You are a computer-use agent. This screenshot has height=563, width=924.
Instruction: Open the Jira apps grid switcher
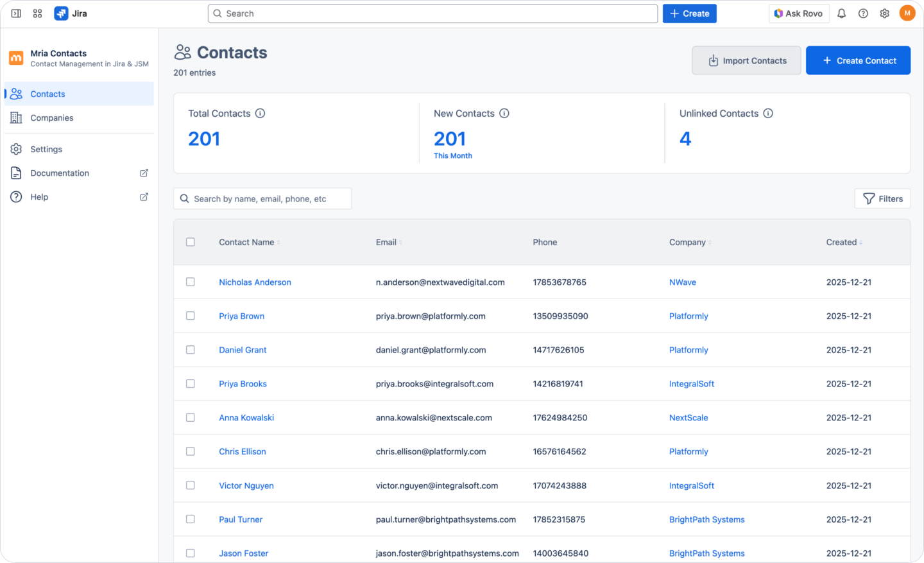pos(37,13)
